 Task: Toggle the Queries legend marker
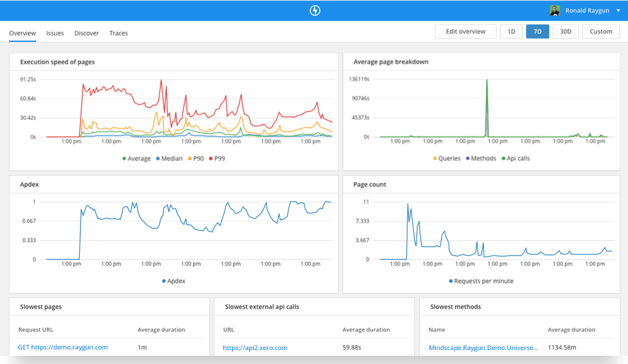(x=435, y=159)
